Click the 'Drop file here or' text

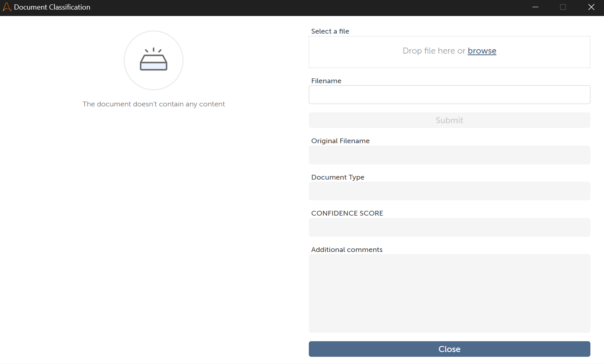tap(434, 51)
